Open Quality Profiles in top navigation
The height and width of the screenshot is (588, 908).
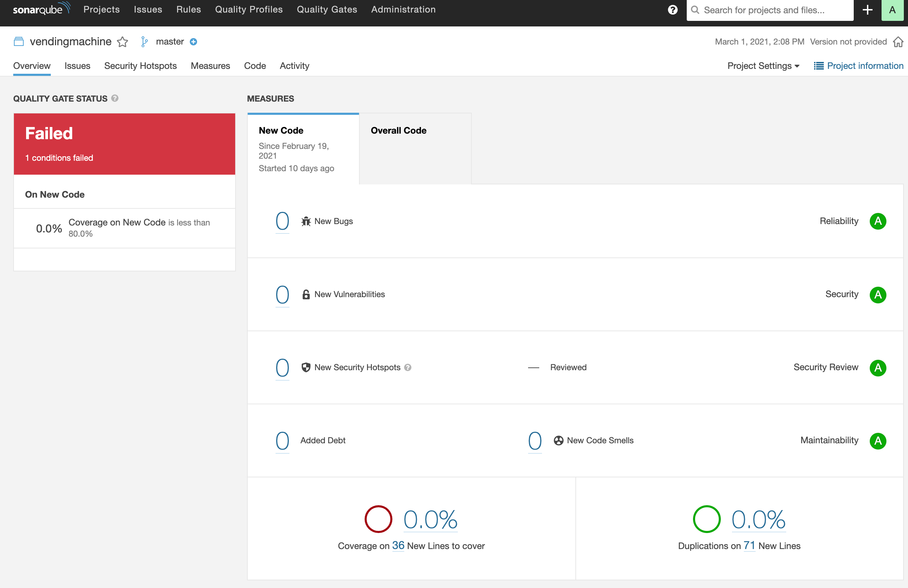pyautogui.click(x=249, y=9)
